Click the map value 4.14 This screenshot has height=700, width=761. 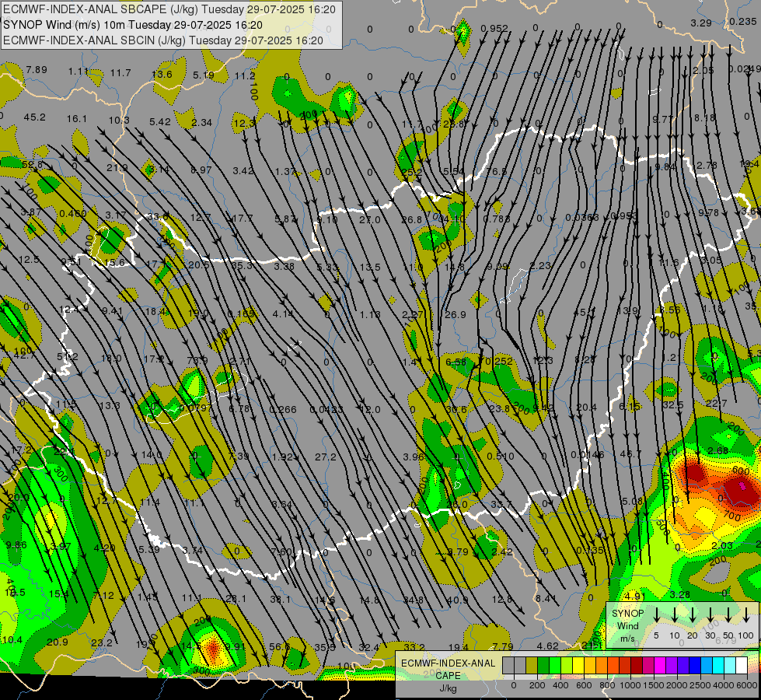tap(282, 313)
